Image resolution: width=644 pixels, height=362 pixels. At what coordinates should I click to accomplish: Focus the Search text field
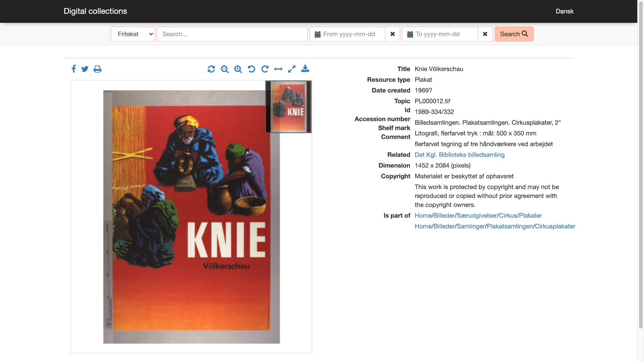tap(232, 34)
